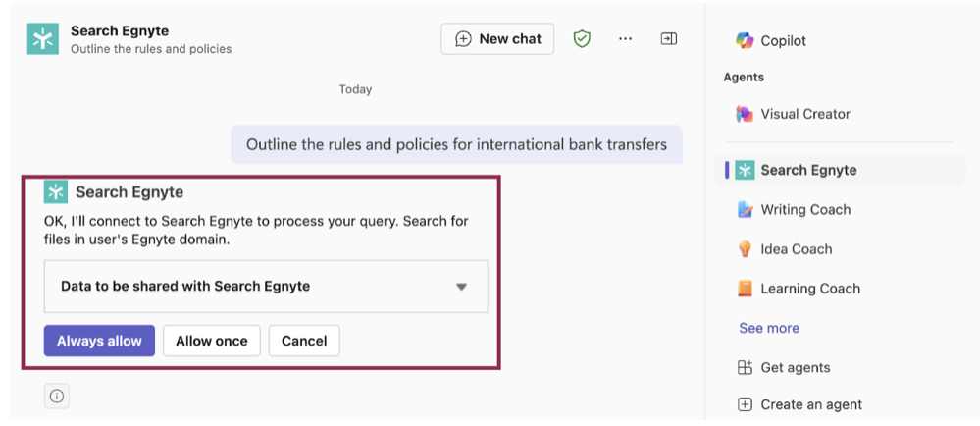The height and width of the screenshot is (426, 980).
Task: Open the Writing Coach agent
Action: 794,209
